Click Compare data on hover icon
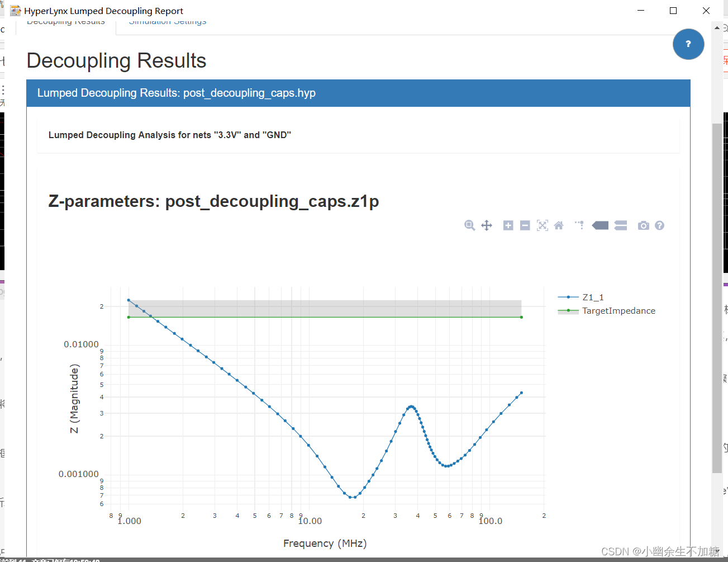 tap(621, 225)
